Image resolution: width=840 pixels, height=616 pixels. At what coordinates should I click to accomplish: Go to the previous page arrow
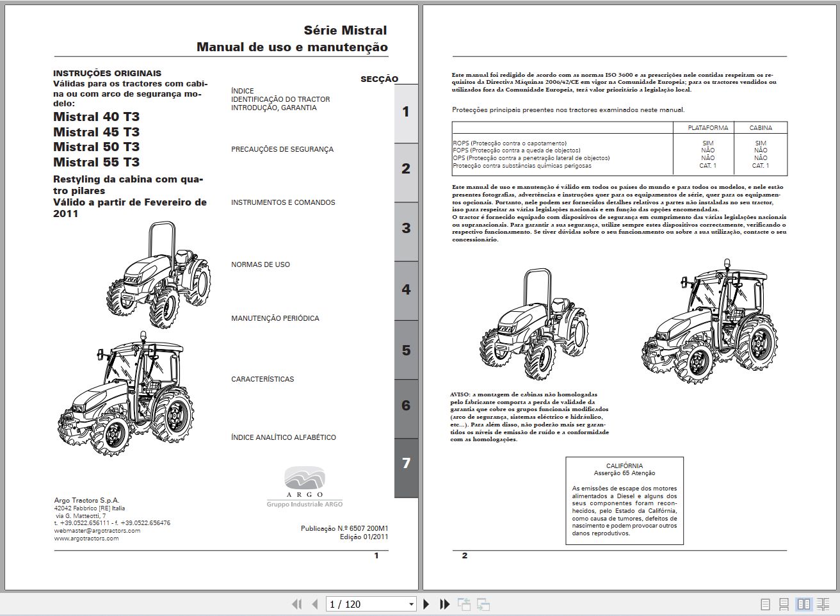point(314,604)
